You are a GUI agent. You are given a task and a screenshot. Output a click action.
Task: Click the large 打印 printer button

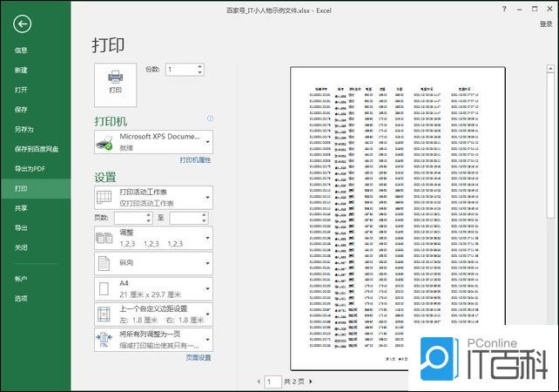[x=115, y=84]
